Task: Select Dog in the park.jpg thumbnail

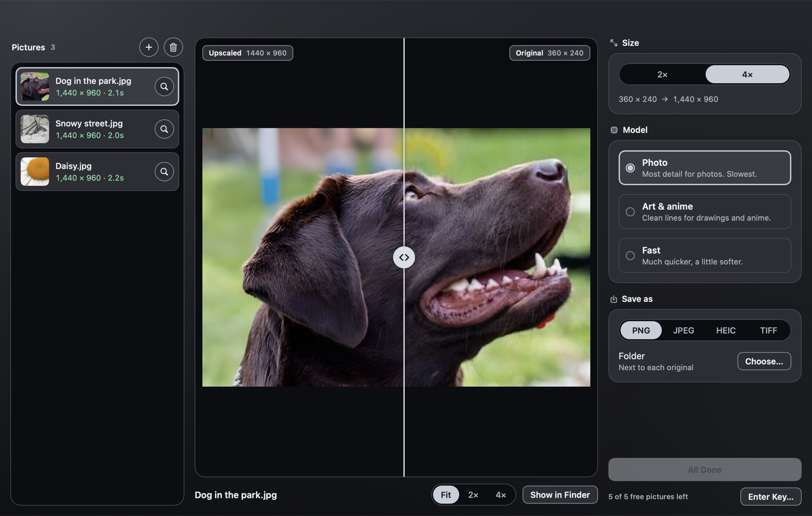Action: click(x=35, y=86)
